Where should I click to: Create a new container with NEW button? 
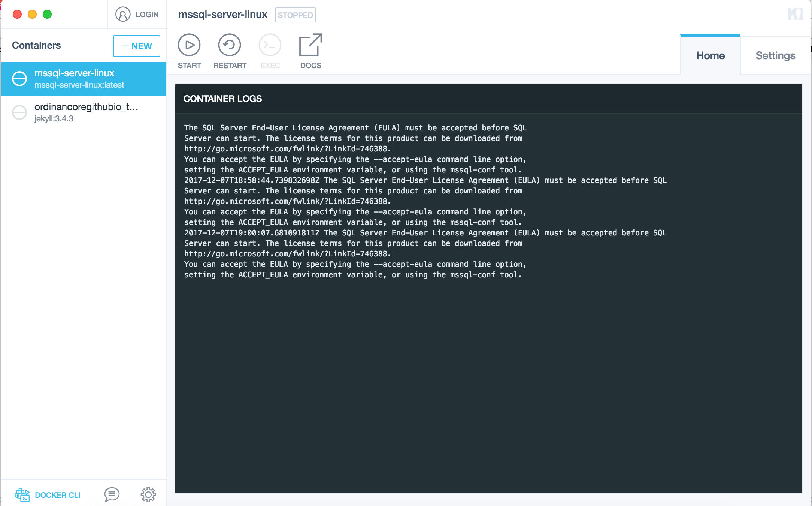pyautogui.click(x=137, y=46)
